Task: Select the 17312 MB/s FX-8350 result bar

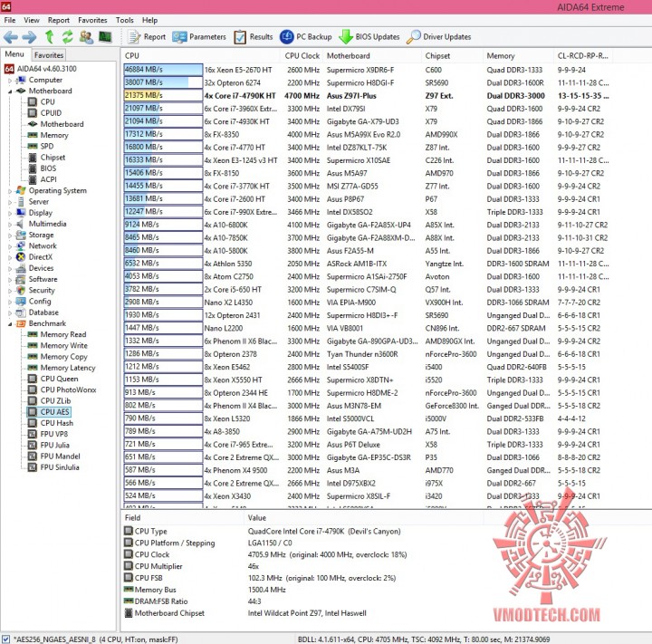Action: coord(163,134)
